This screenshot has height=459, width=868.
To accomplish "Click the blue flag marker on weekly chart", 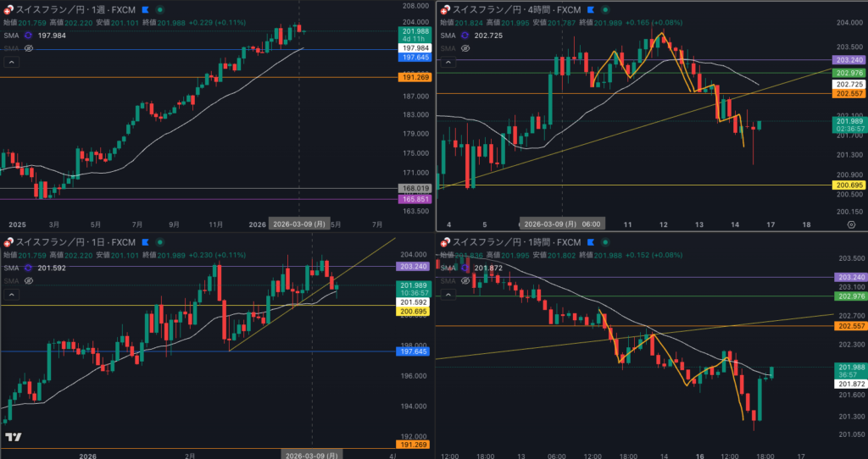I will click(x=145, y=10).
